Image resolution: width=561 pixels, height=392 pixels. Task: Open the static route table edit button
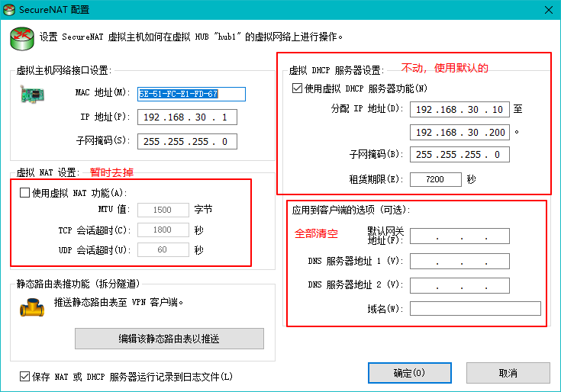[x=169, y=339]
